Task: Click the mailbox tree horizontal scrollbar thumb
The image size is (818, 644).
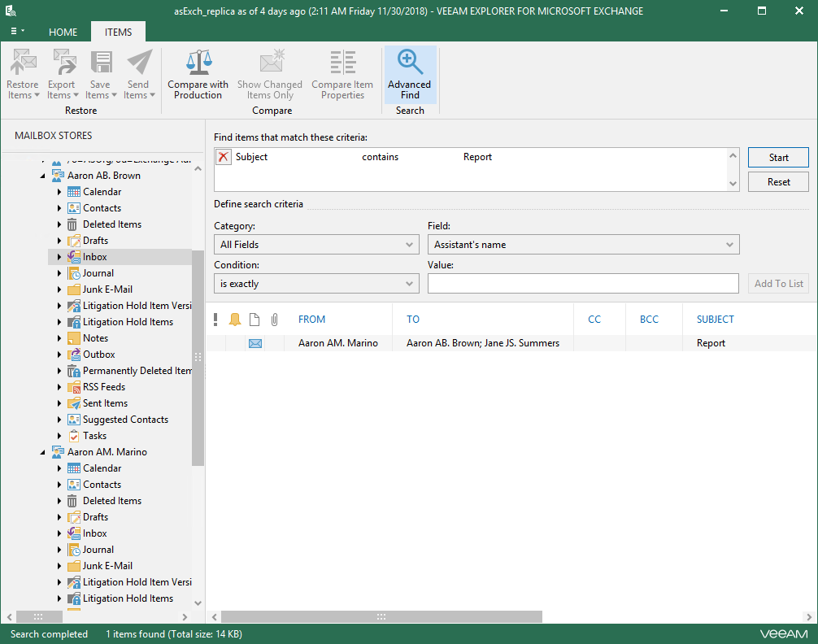Action: (39, 617)
